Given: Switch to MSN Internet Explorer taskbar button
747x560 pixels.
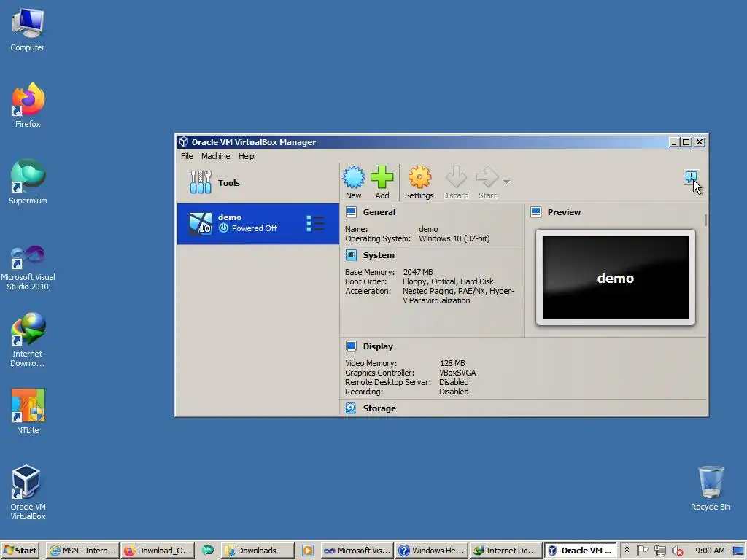Looking at the screenshot, I should (x=83, y=551).
